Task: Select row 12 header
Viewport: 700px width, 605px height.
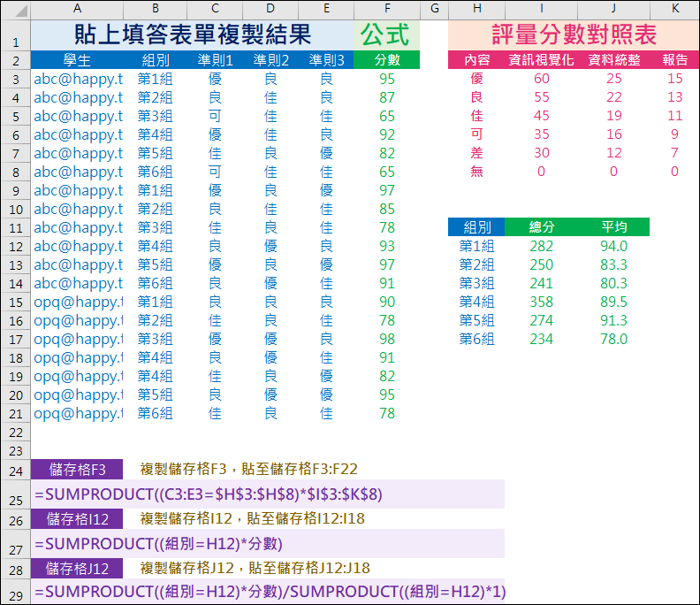Action: pos(16,246)
